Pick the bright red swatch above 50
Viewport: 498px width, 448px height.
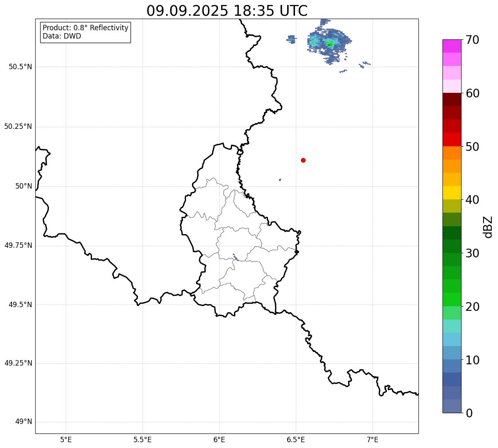[452, 139]
